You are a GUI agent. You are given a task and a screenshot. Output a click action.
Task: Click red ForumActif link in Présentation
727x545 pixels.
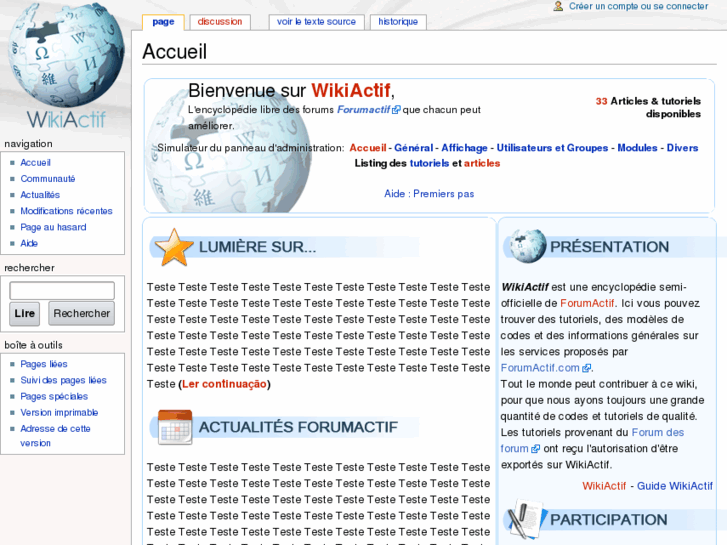(x=587, y=303)
